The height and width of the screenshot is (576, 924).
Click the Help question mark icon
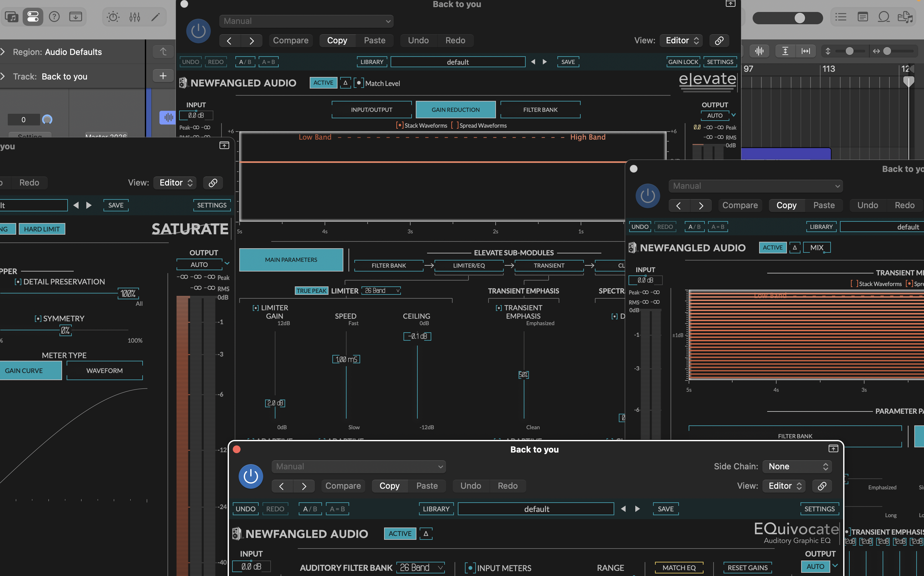54,17
